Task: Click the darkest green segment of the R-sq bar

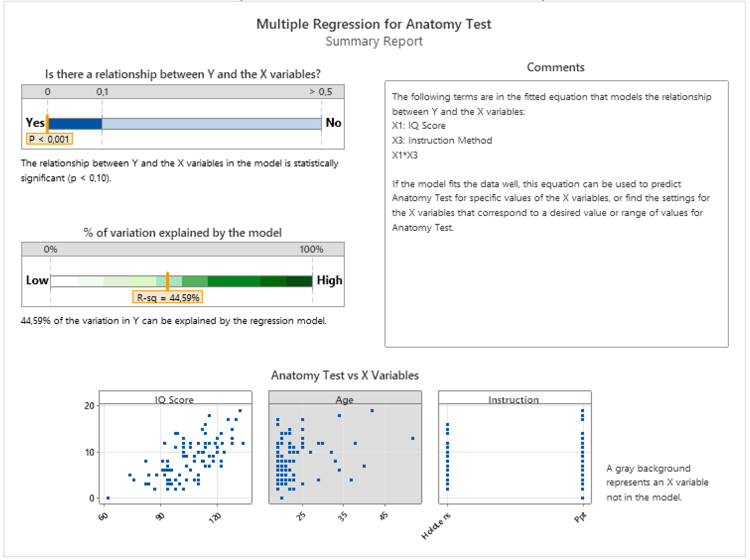Action: pyautogui.click(x=299, y=281)
